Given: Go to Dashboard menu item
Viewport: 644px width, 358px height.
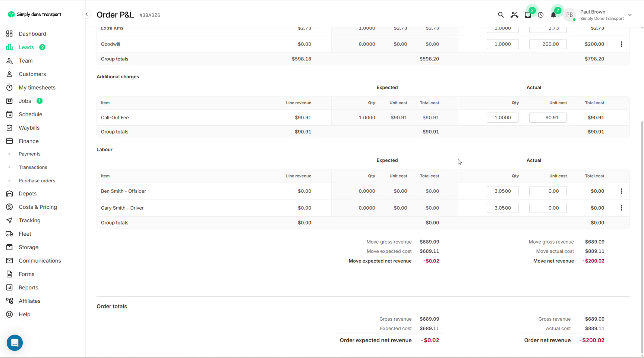Looking at the screenshot, I should click(32, 34).
